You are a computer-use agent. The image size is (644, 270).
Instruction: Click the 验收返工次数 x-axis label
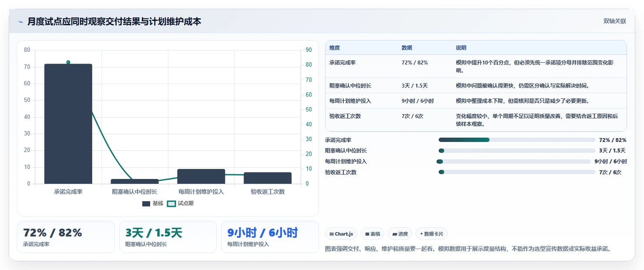(268, 192)
